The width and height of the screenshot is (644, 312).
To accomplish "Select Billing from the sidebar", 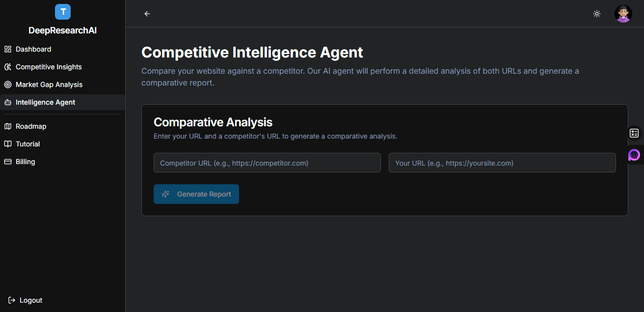I will (x=26, y=161).
